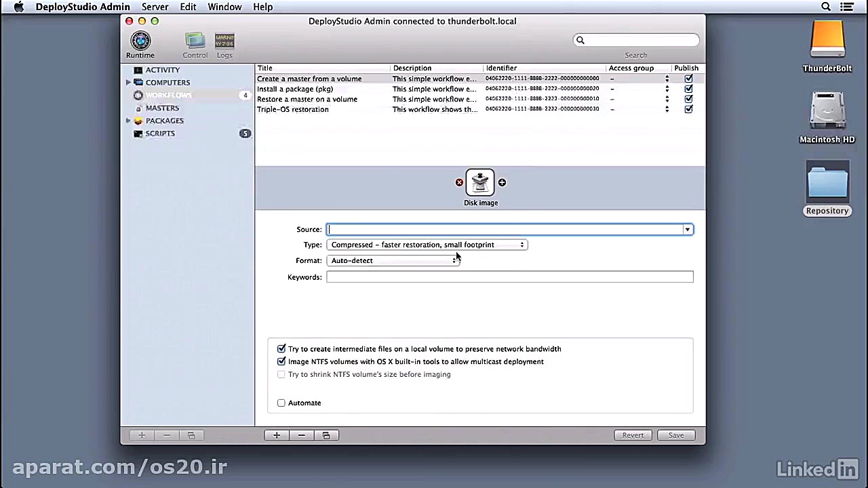Select ACTIVITY in the sidebar

162,70
